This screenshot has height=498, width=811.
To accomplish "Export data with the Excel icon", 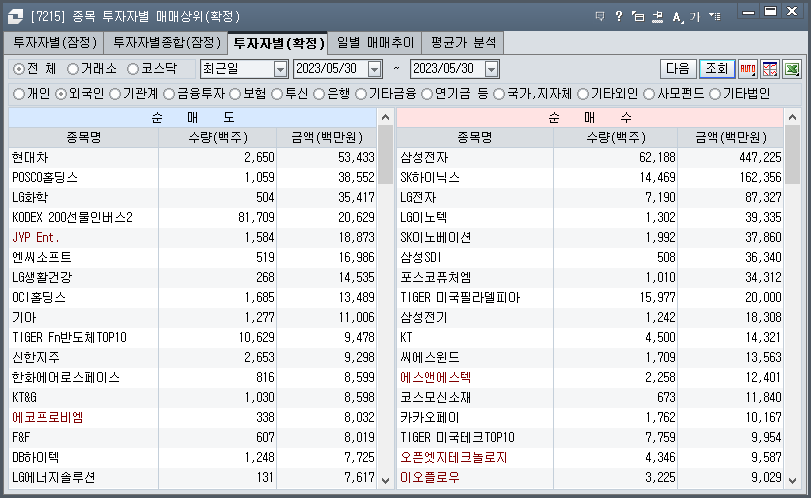I will point(792,69).
